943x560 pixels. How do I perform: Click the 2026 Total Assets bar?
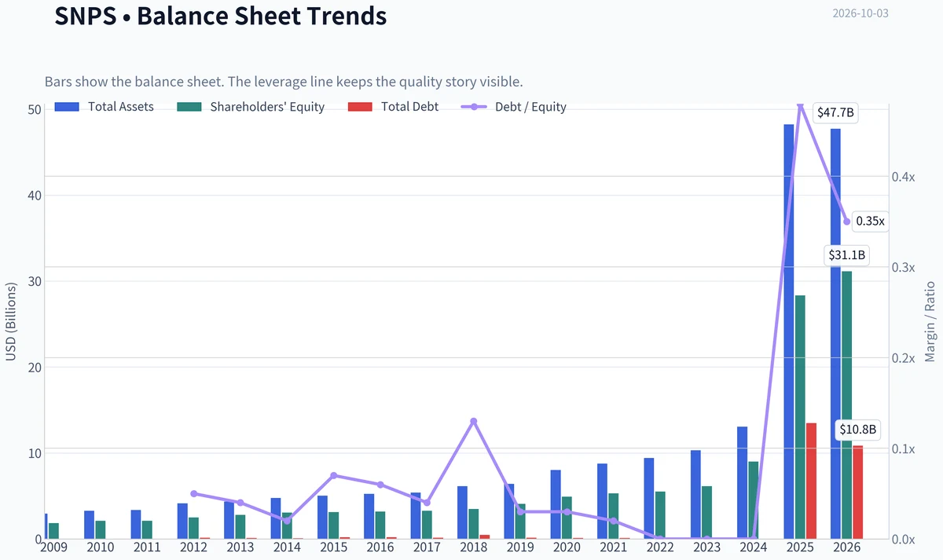click(x=835, y=334)
